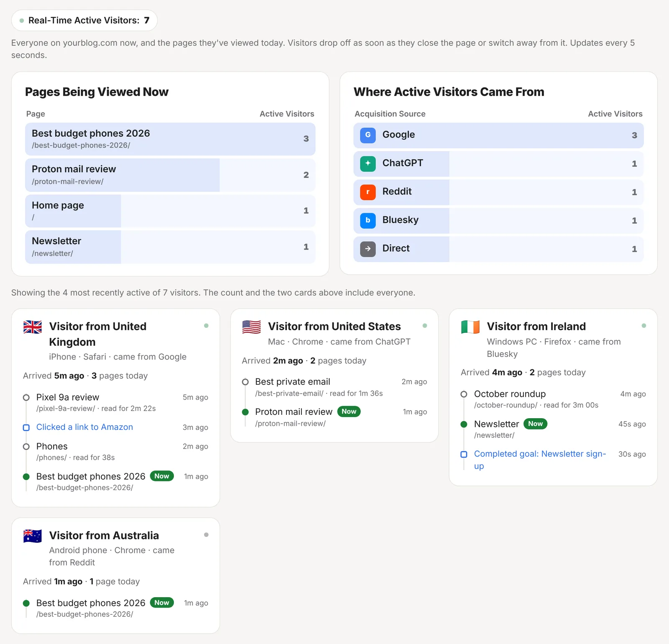Open the Clicked a link to Amazon event
Screen dimensions: 669x644
84,427
